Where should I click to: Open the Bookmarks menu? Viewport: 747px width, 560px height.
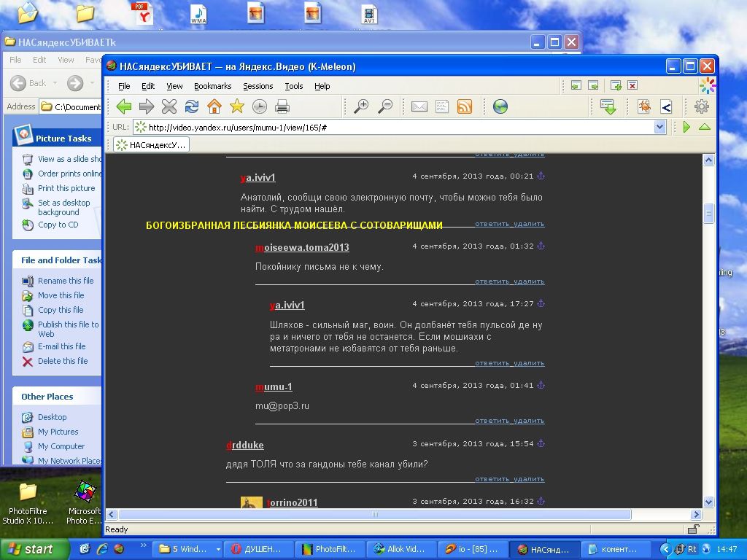coord(212,86)
